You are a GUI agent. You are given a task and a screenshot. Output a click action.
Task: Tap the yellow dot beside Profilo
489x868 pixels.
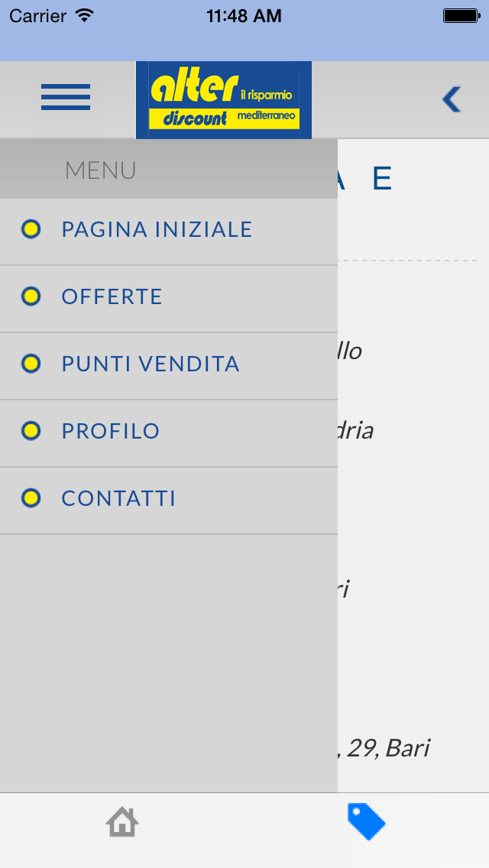(31, 431)
